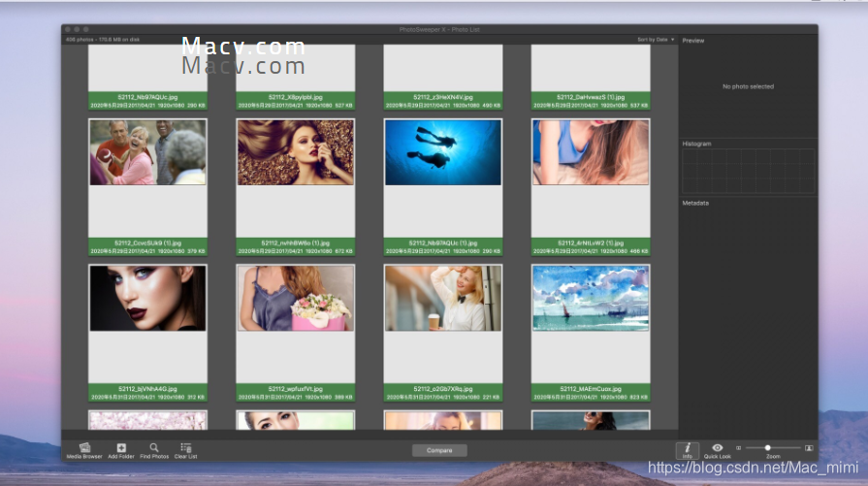
Task: Select the dark lipstick face closeup thumbnail
Action: (147, 299)
